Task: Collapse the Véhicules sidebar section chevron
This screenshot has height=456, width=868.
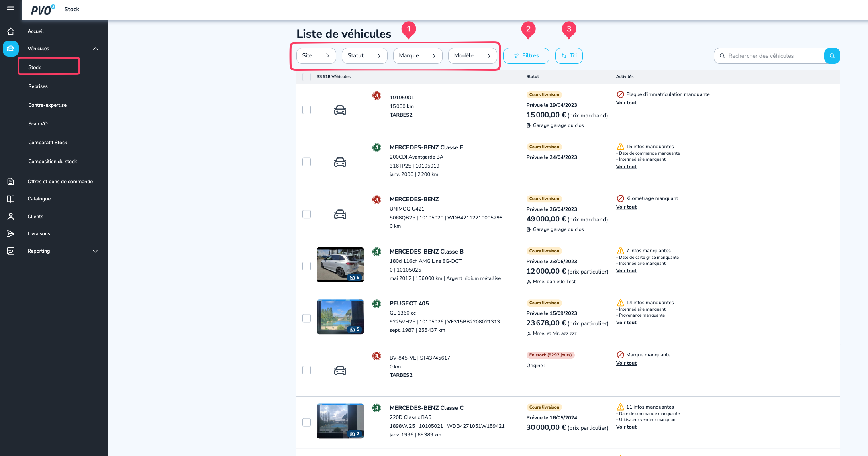Action: click(x=95, y=49)
